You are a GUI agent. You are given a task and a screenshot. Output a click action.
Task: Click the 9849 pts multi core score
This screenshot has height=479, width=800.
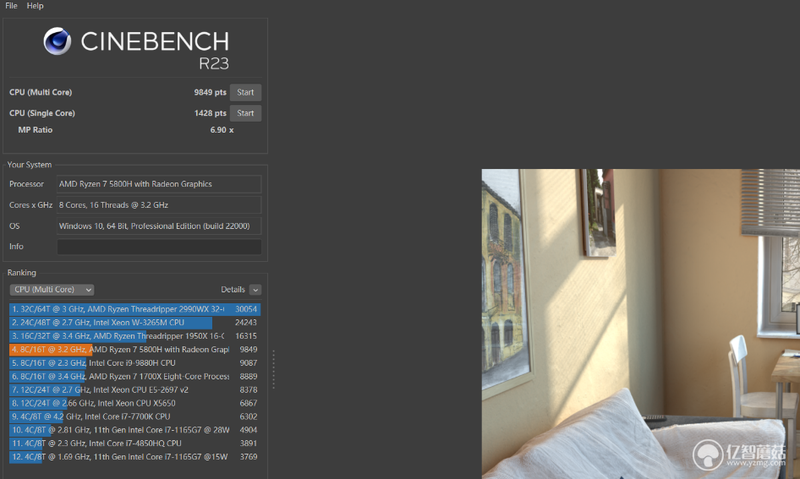click(210, 92)
